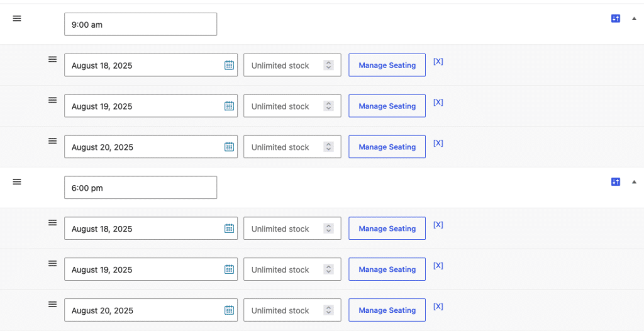The height and width of the screenshot is (333, 644).
Task: Collapse the 9:00 am time slot section
Action: click(634, 18)
